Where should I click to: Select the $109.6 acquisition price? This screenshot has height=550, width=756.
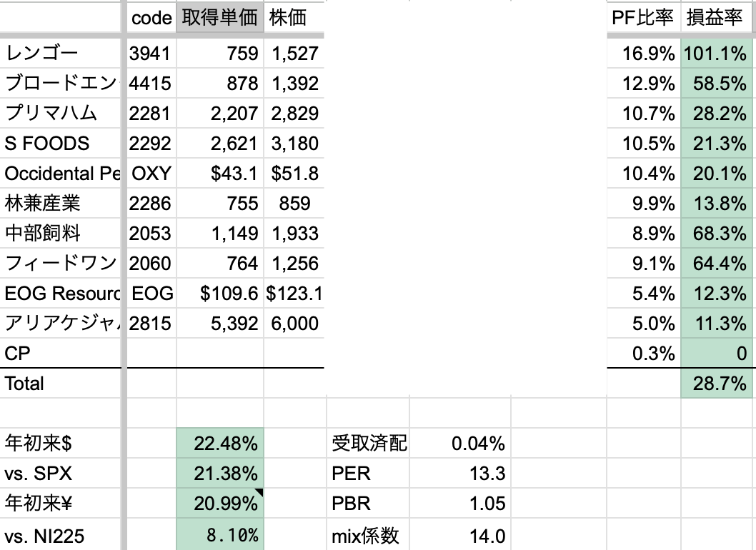click(x=220, y=293)
